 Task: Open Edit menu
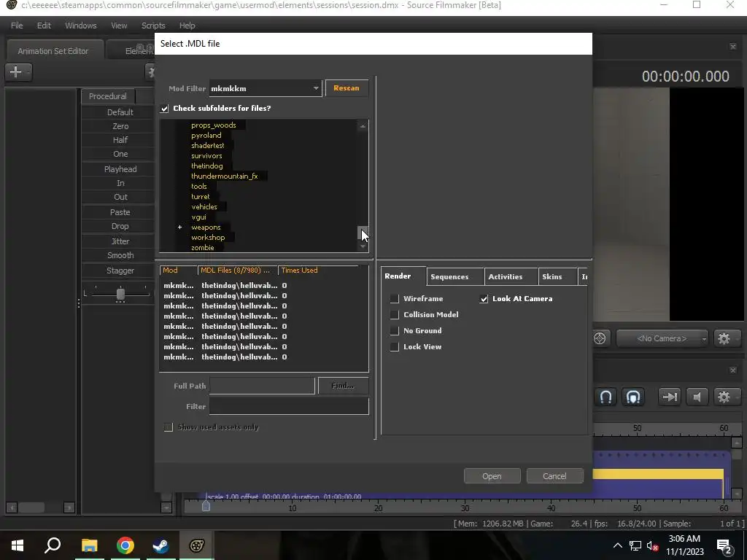(44, 26)
